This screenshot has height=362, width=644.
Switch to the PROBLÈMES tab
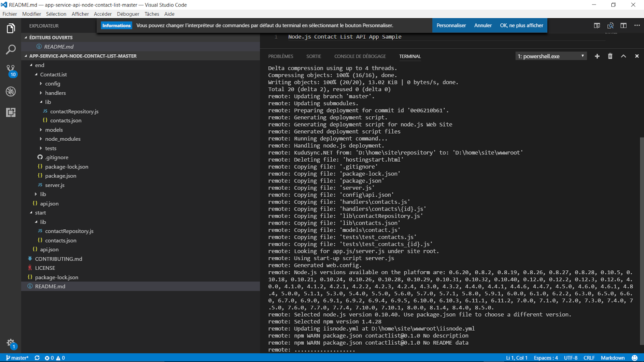click(x=281, y=56)
